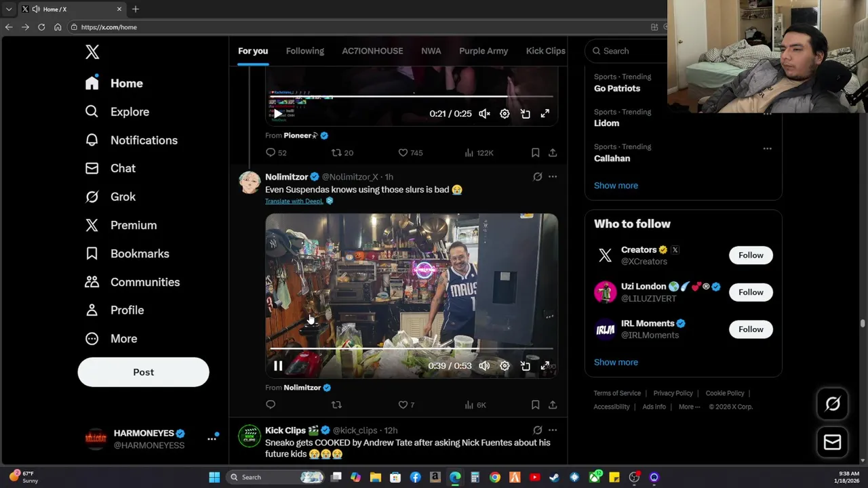The height and width of the screenshot is (488, 868).
Task: Switch to Purple Army tab
Action: tap(484, 51)
